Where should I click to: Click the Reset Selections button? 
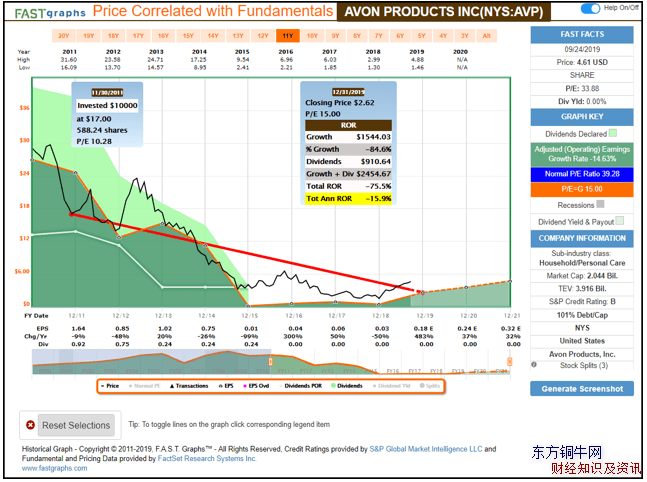(x=76, y=425)
